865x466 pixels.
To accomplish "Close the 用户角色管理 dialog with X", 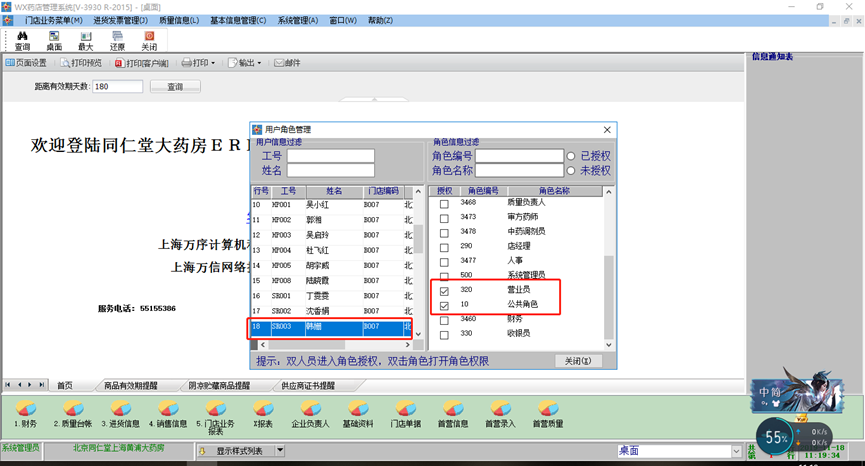I will point(607,130).
